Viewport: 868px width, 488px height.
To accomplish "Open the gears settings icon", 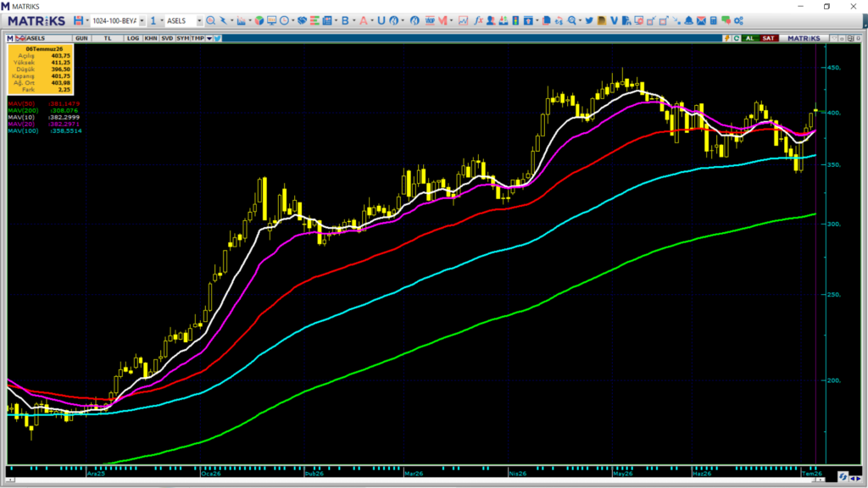I will tap(738, 20).
